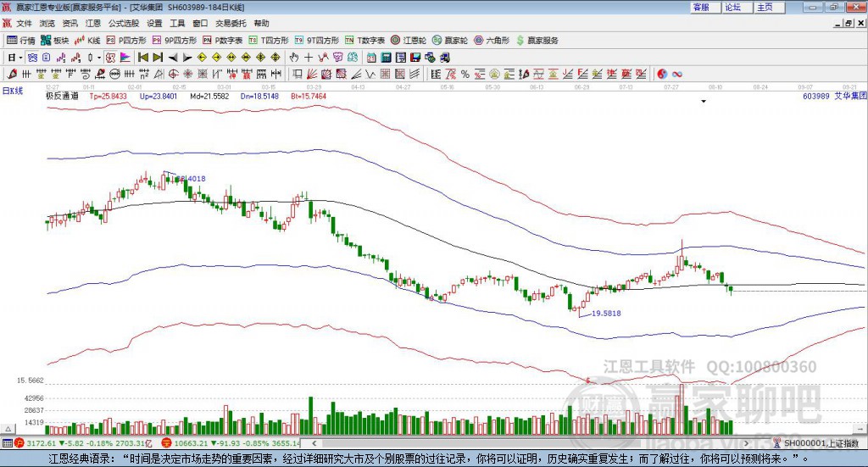
Task: Click the Md=21.5582 value
Action: (x=209, y=96)
